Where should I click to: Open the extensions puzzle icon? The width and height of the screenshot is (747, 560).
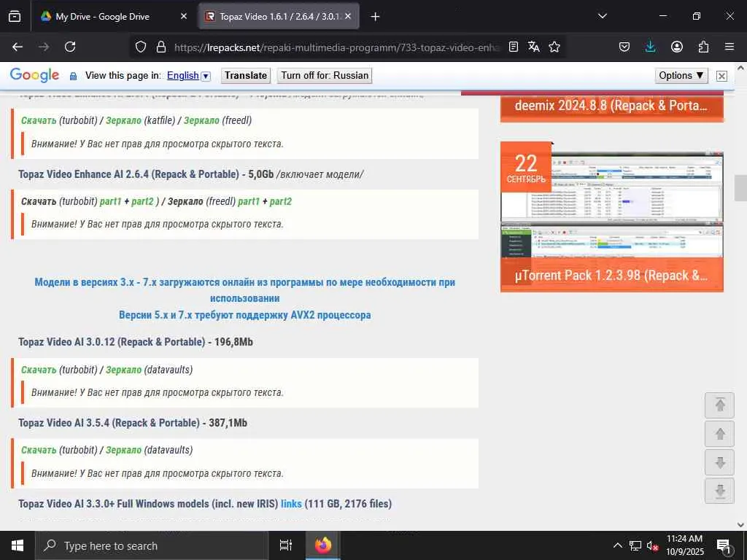(703, 47)
